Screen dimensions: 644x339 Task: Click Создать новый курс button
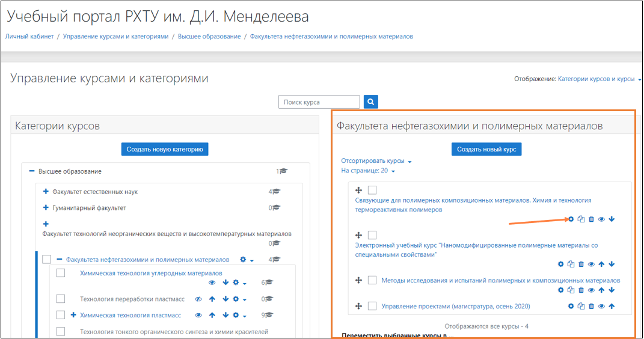(x=486, y=149)
